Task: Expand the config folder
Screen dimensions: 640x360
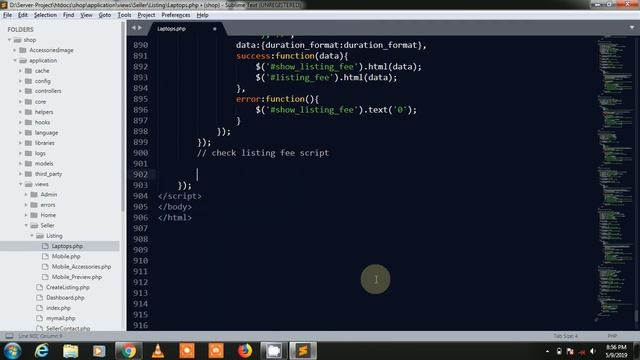Action: pos(20,81)
